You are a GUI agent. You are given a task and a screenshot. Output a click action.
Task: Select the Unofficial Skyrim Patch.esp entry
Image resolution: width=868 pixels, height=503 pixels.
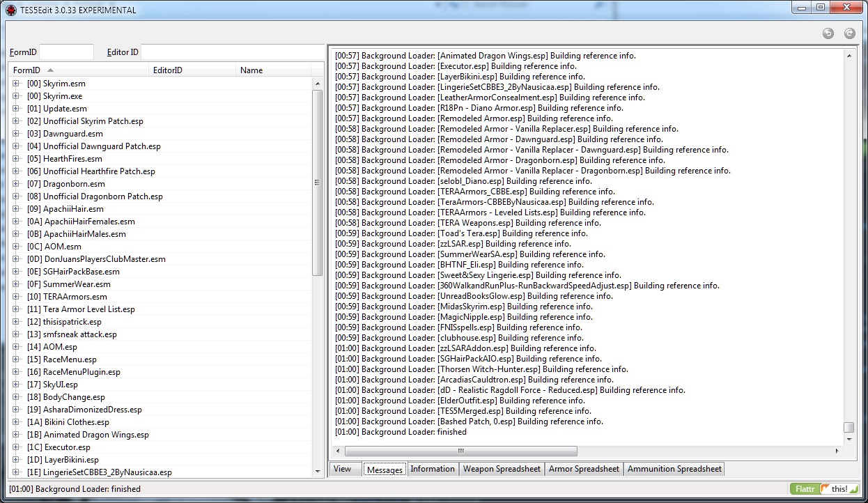point(93,121)
